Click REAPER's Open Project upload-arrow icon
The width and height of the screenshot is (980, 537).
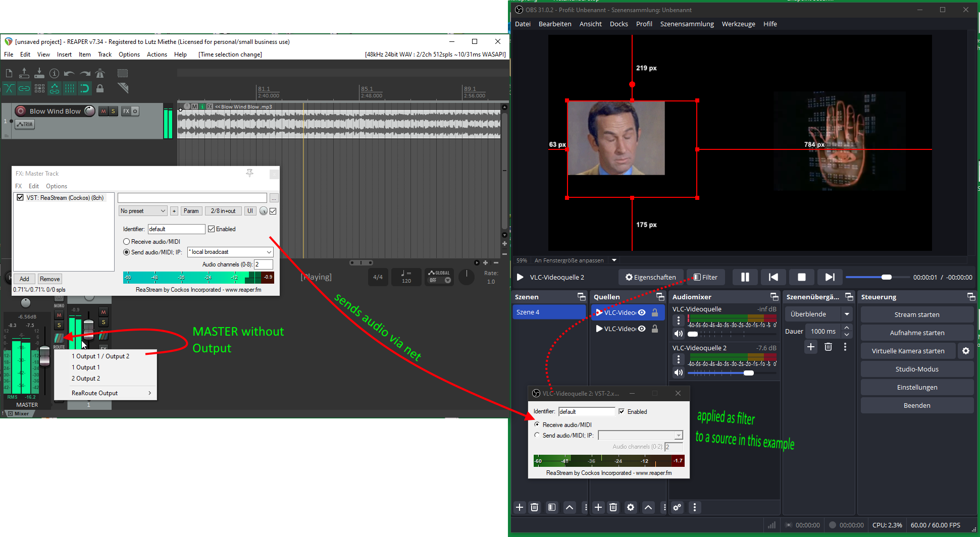[x=24, y=73]
